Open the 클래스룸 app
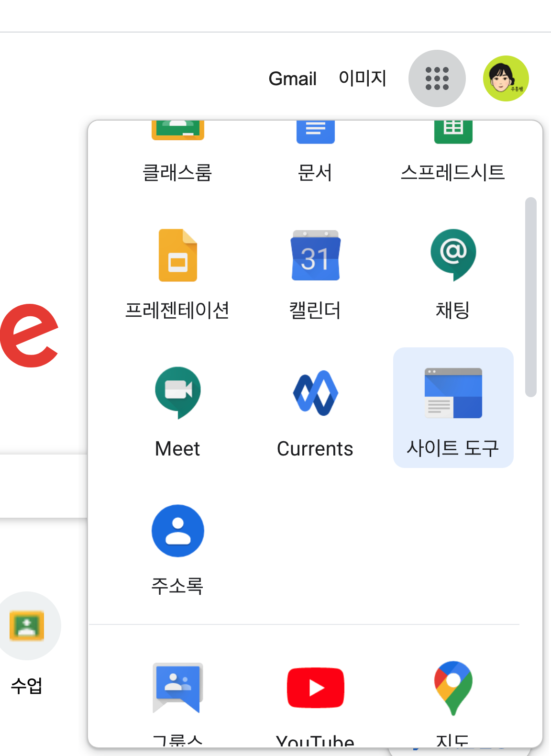 [x=177, y=151]
